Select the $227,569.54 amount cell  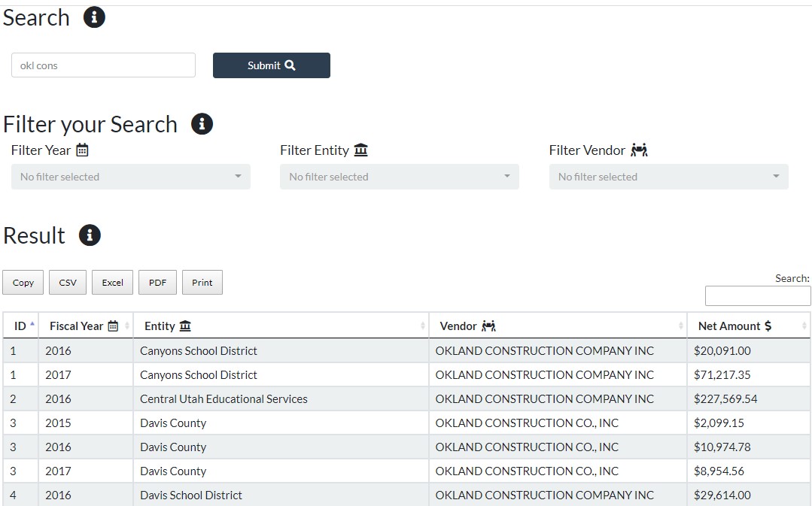tap(749, 399)
